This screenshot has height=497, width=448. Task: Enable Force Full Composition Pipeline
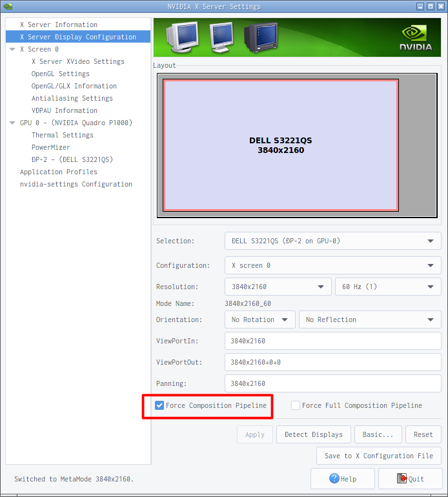pos(296,405)
